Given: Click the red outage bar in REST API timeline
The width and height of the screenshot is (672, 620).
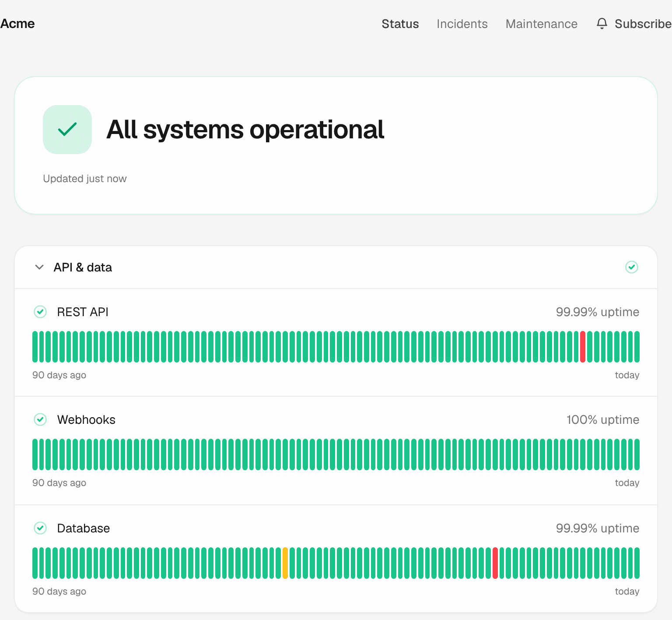Looking at the screenshot, I should [583, 347].
